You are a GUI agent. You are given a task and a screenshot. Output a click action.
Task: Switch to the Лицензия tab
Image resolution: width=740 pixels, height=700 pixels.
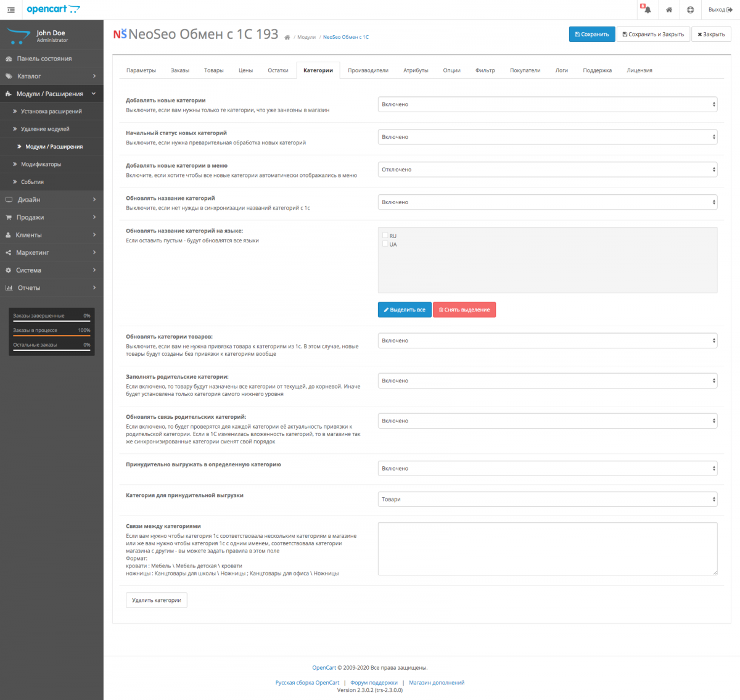pos(639,70)
